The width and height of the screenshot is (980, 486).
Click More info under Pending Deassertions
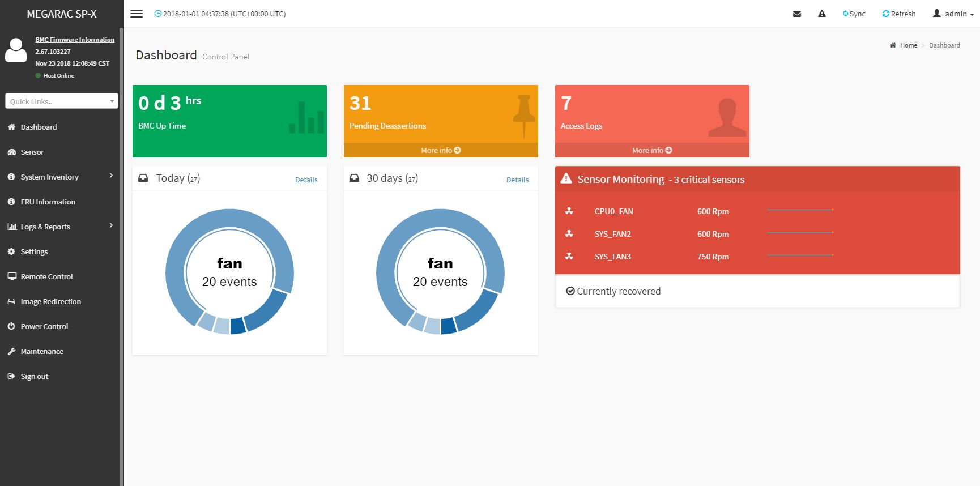(x=440, y=150)
